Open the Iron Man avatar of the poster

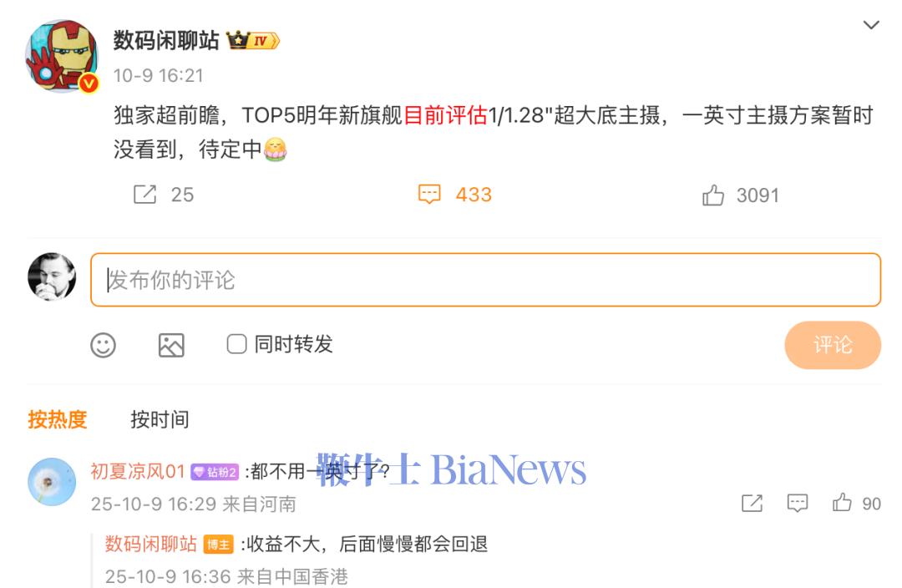click(62, 56)
